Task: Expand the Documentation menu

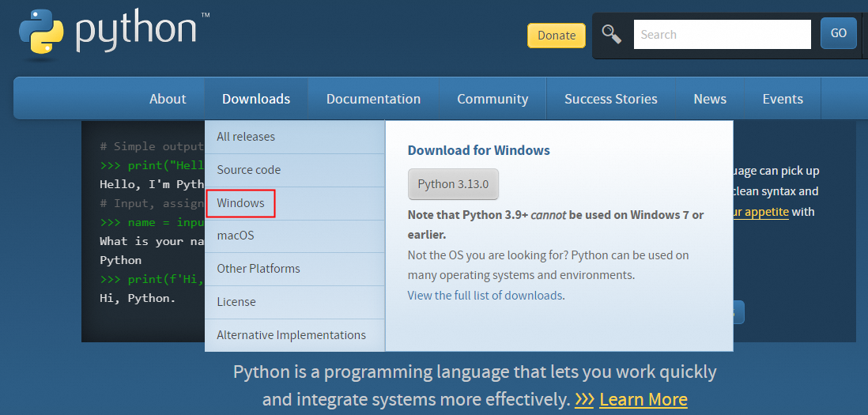Action: [x=373, y=99]
